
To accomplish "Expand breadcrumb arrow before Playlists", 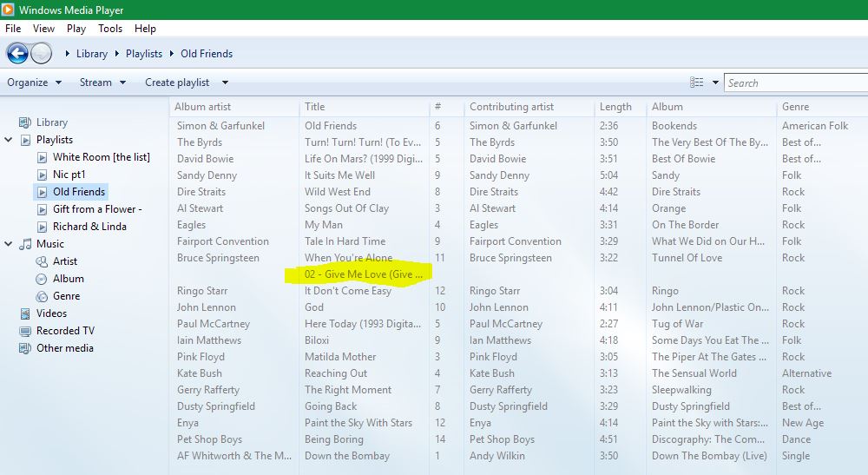I will pyautogui.click(x=117, y=54).
